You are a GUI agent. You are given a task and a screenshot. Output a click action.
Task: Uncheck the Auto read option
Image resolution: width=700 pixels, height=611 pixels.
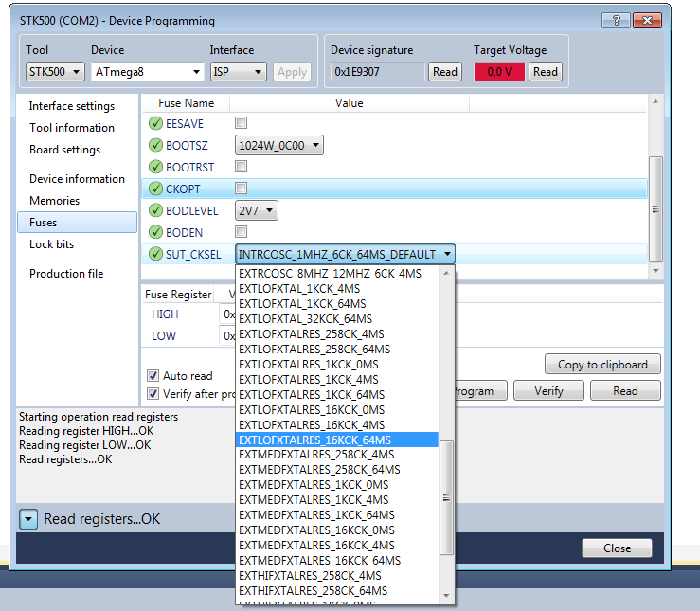pos(153,376)
